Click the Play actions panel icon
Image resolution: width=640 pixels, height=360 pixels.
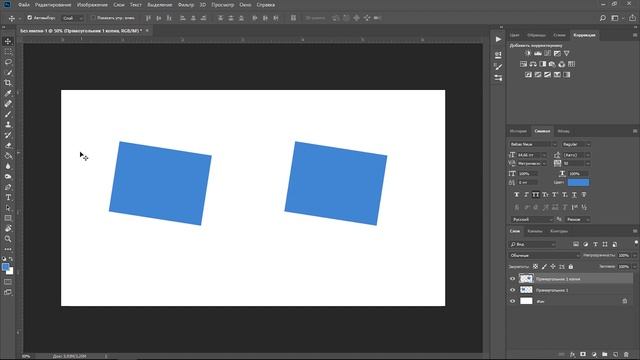coord(498,39)
